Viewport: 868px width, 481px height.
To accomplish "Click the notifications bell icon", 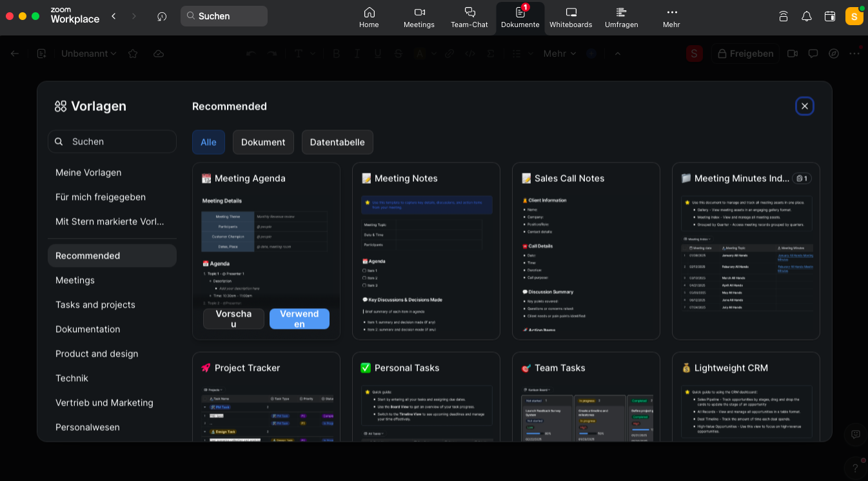I will pos(806,16).
